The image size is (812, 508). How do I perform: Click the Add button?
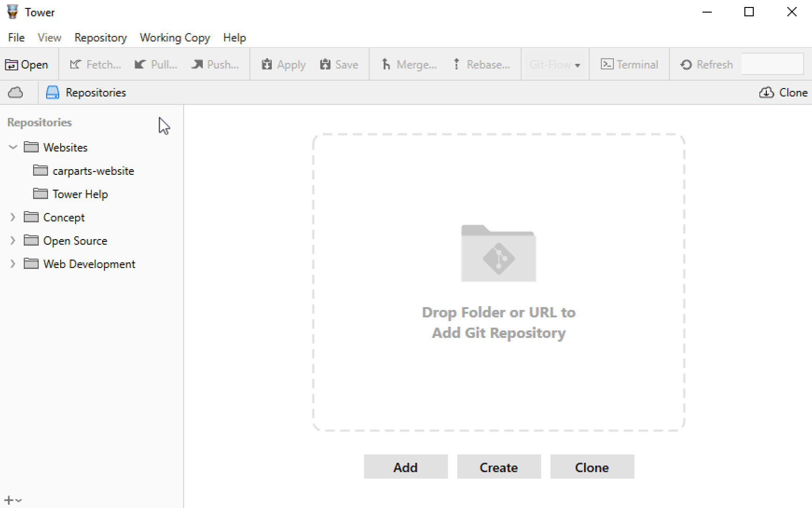click(406, 467)
